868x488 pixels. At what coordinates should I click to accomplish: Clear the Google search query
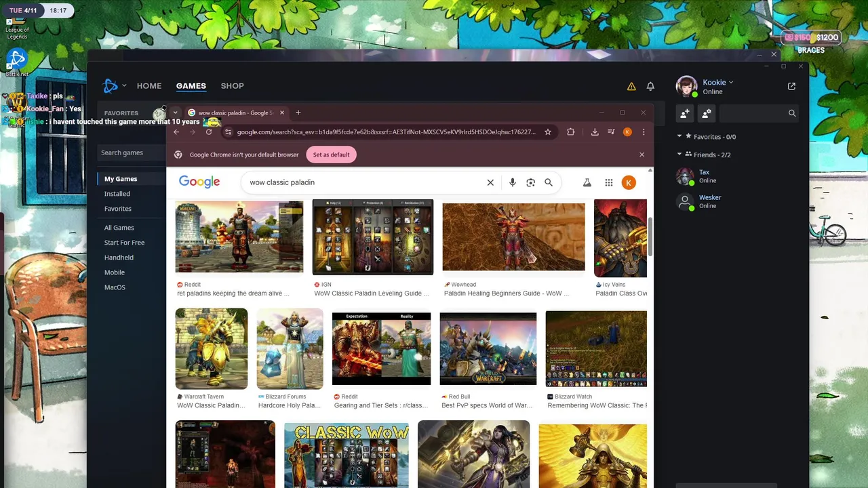[x=490, y=182]
